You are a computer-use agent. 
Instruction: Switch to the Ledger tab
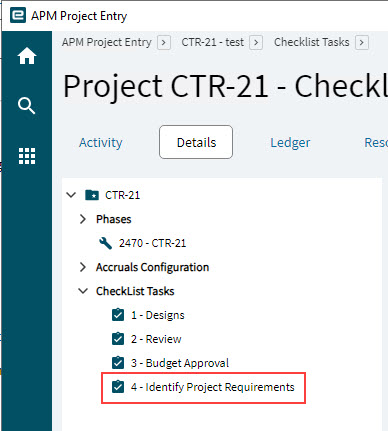290,143
